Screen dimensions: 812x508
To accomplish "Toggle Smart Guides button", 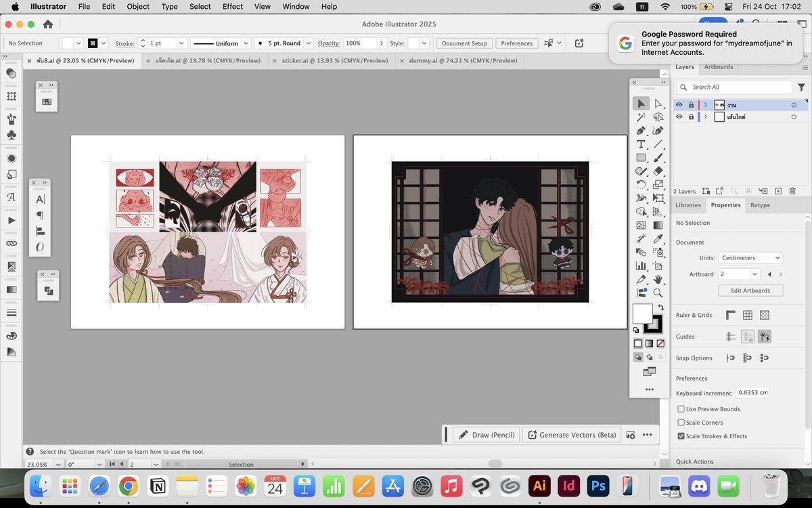I will (x=765, y=337).
